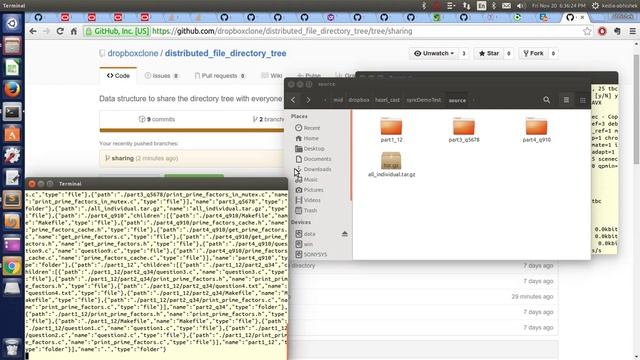
Task: Open the En keyboard layout indicator
Action: pyautogui.click(x=481, y=6)
